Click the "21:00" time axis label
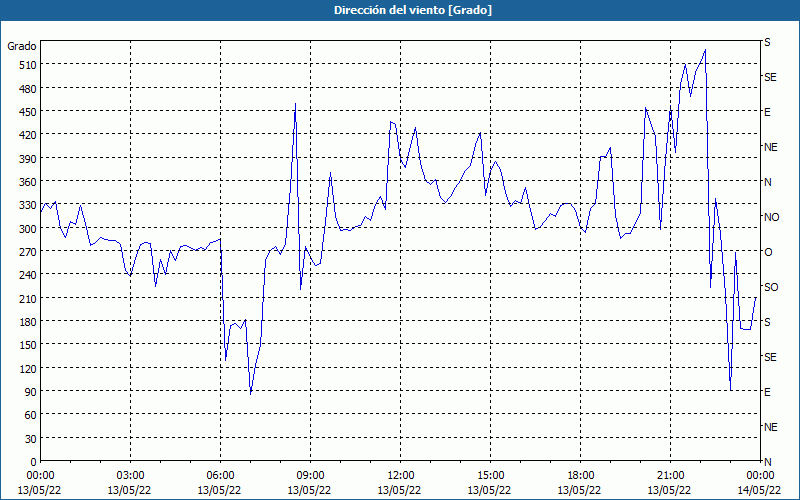This screenshot has width=800, height=500. tap(670, 476)
